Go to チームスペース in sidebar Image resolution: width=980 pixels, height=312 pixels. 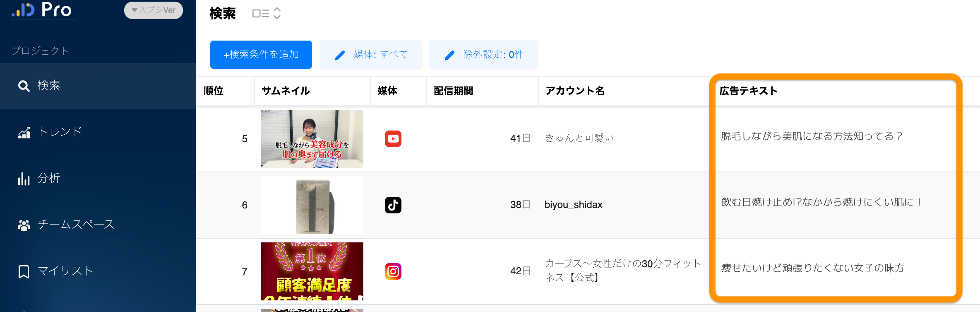pyautogui.click(x=76, y=225)
